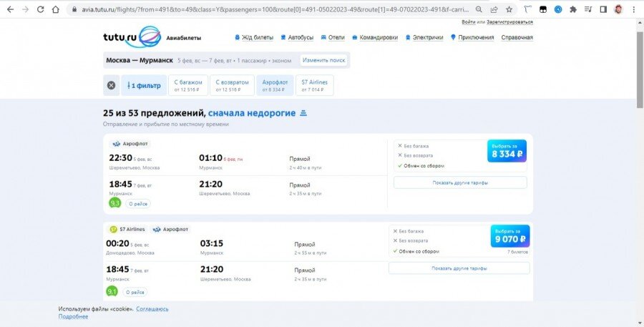Select the 8 334 ₽ Выбрать за button
This screenshot has width=644, height=327.
507,151
